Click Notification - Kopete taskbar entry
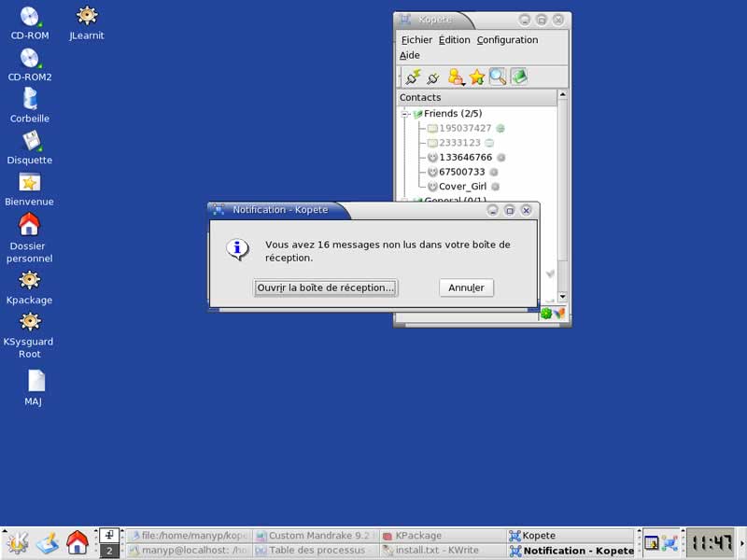The height and width of the screenshot is (560, 747). [x=571, y=551]
